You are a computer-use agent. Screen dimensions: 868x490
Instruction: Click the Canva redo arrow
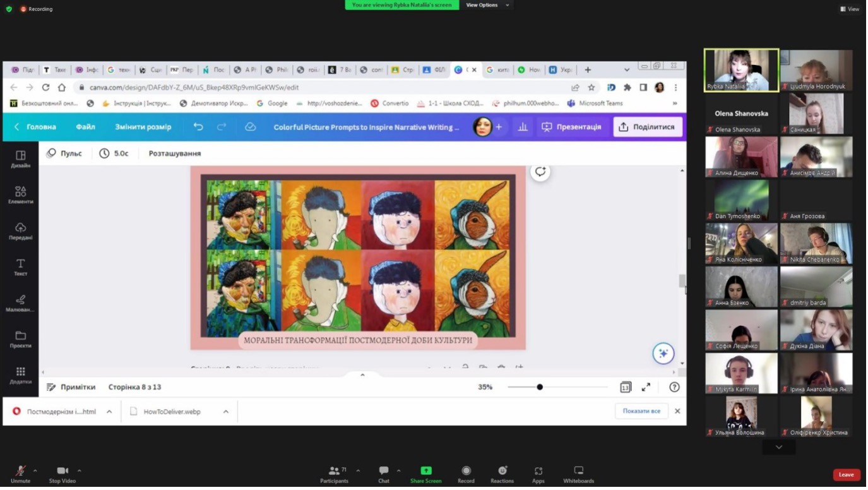(x=222, y=127)
